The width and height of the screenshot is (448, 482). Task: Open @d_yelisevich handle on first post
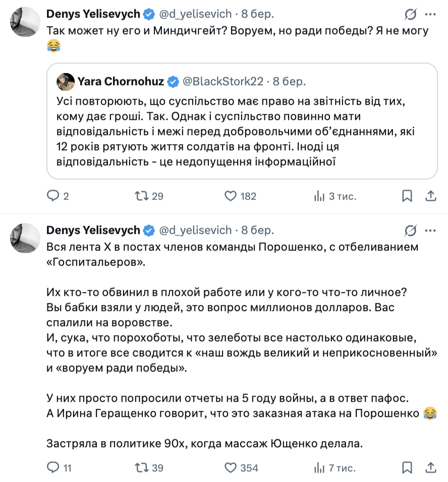pyautogui.click(x=195, y=14)
